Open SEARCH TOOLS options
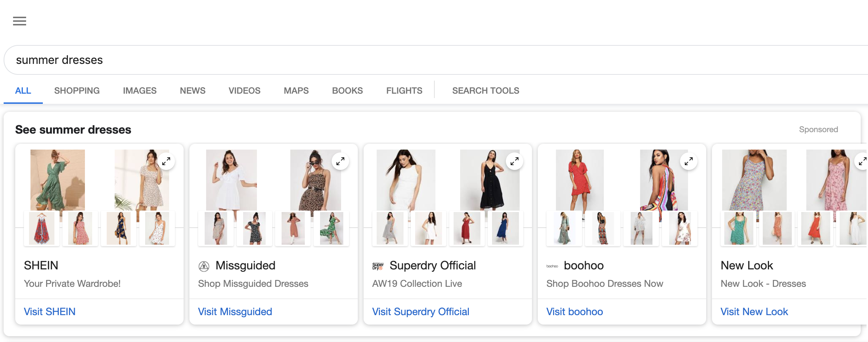Image resolution: width=868 pixels, height=342 pixels. point(486,90)
